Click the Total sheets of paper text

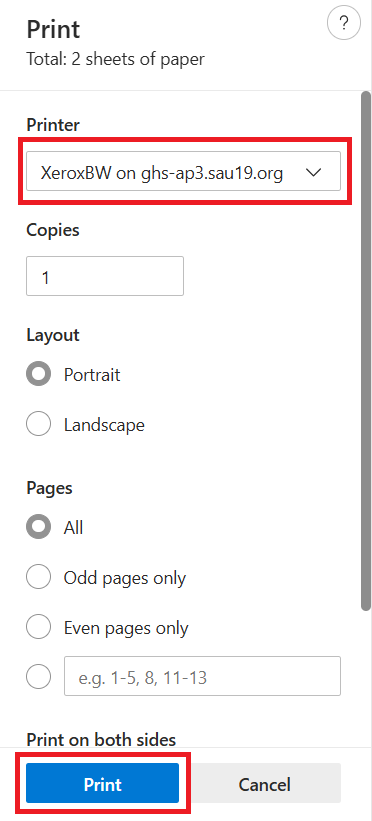(x=115, y=59)
